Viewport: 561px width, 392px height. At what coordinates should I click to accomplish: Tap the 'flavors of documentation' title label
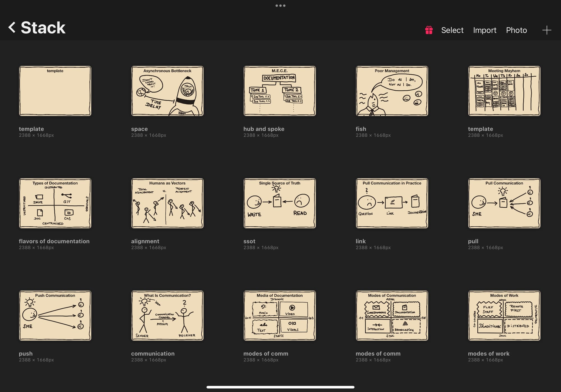pyautogui.click(x=54, y=241)
